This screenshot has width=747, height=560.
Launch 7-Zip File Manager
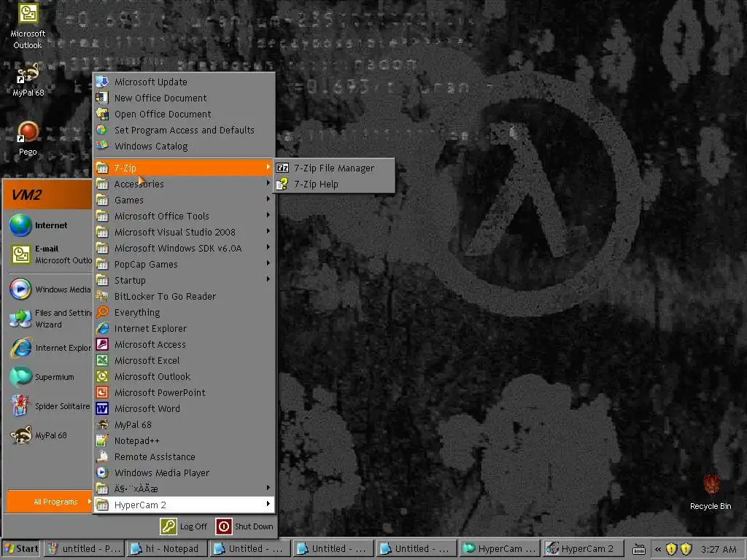coord(334,168)
